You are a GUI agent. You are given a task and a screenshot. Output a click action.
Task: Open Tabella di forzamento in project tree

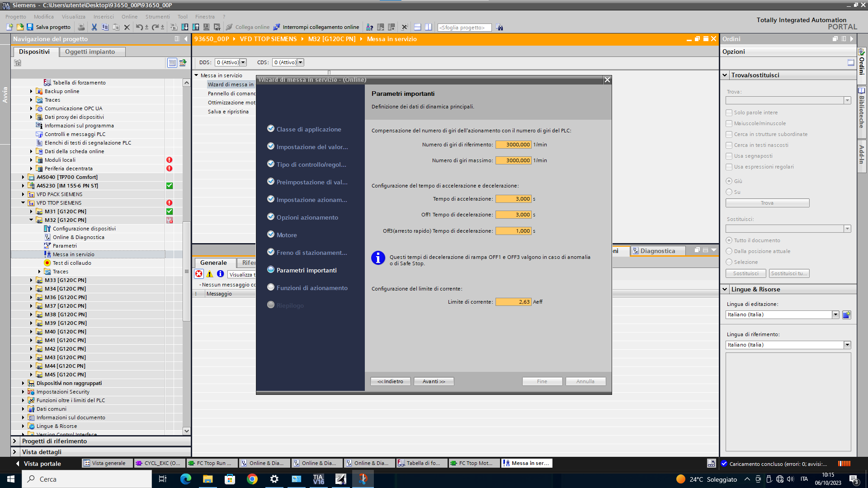pyautogui.click(x=79, y=83)
